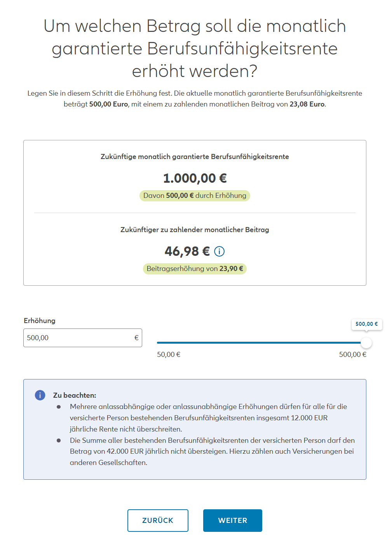Click the 'Zu beachten:' heading text

(75, 395)
